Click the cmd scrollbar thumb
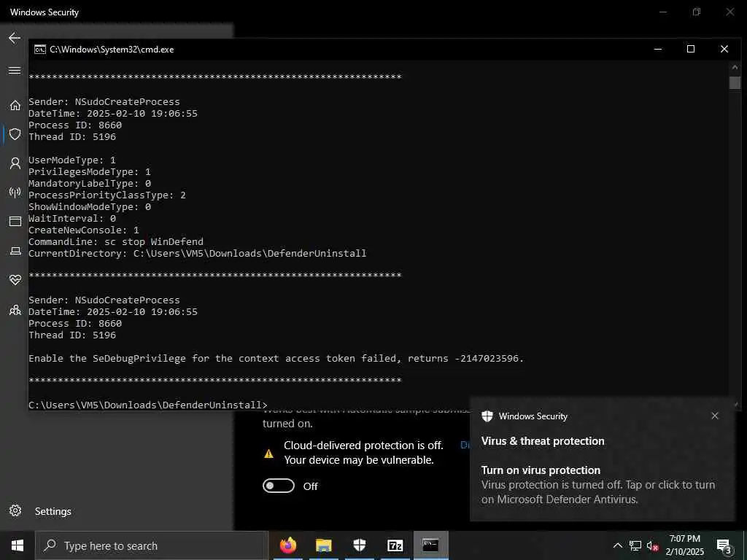The height and width of the screenshot is (560, 747). click(x=735, y=83)
